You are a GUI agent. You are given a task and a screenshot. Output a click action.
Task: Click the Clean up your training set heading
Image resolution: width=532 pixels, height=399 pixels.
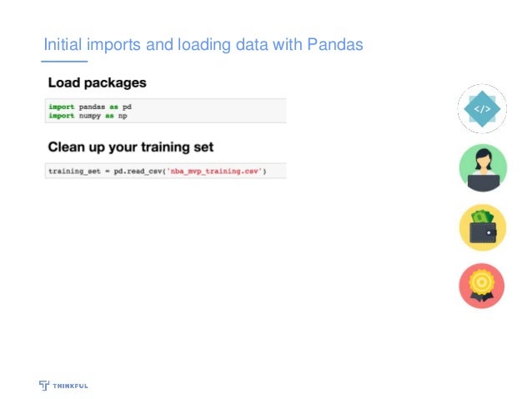click(x=131, y=147)
